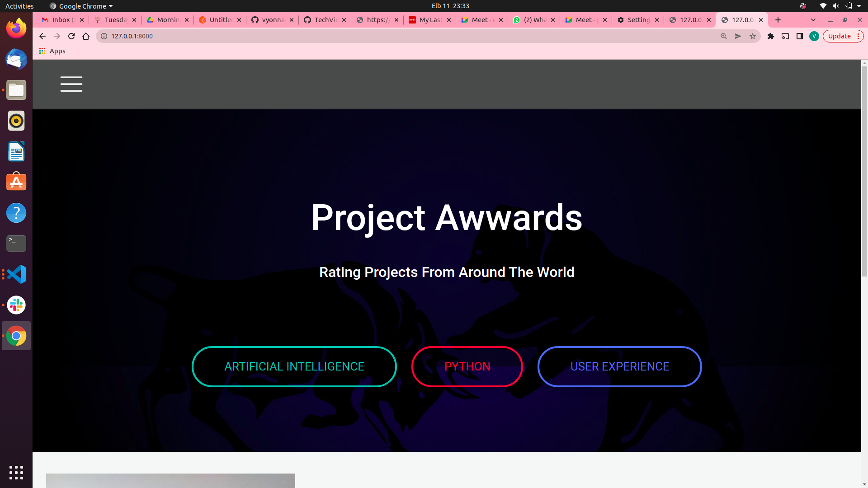Open Files manager from the dock
This screenshot has height=488, width=868.
tap(16, 90)
